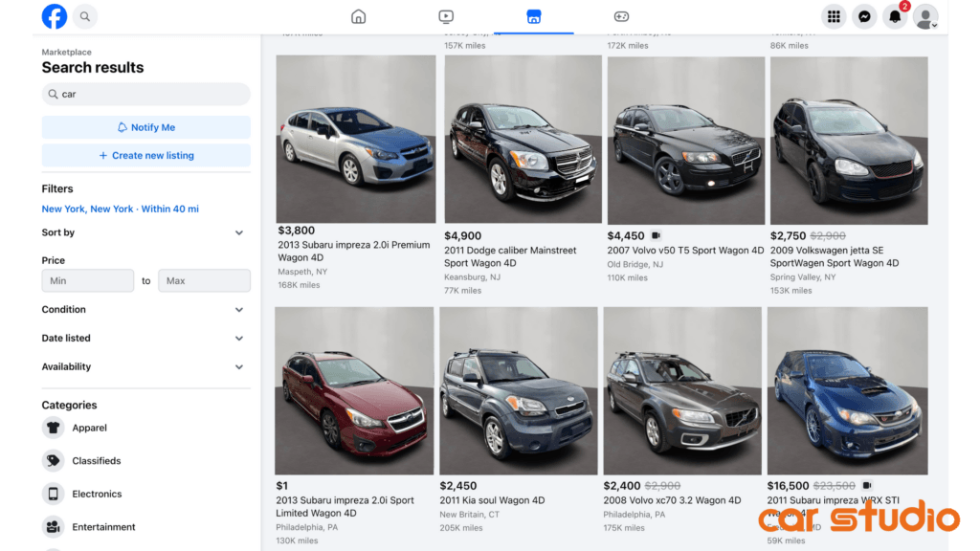Click the 'Maspeth, NY' location text
Image resolution: width=980 pixels, height=551 pixels.
coord(302,272)
